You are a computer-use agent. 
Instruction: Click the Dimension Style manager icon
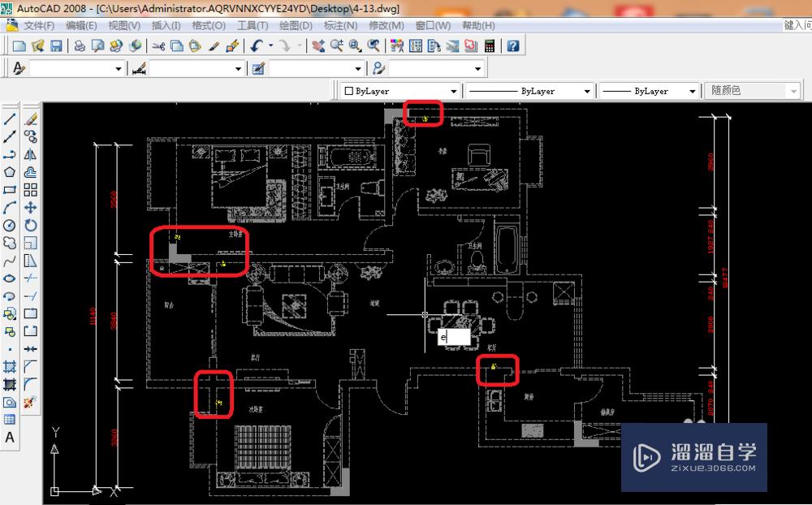coord(139,68)
